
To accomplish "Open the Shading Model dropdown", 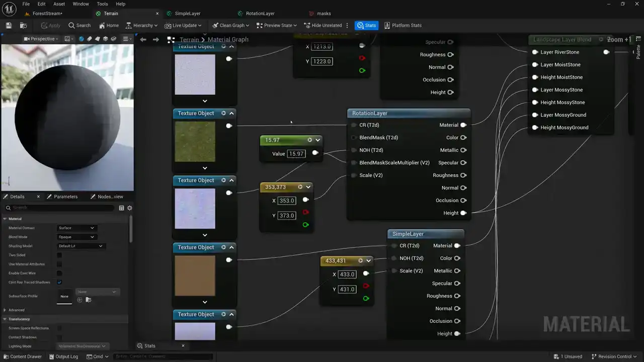I will [x=80, y=246].
